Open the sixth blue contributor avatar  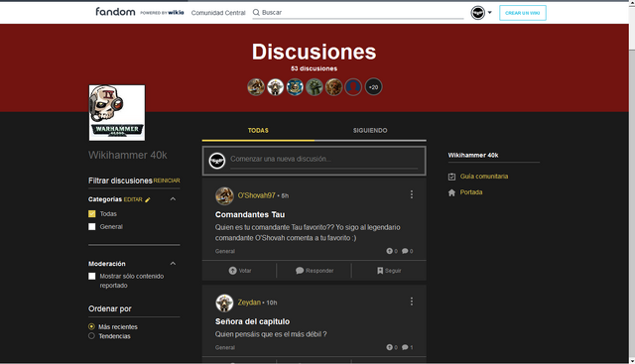click(353, 87)
